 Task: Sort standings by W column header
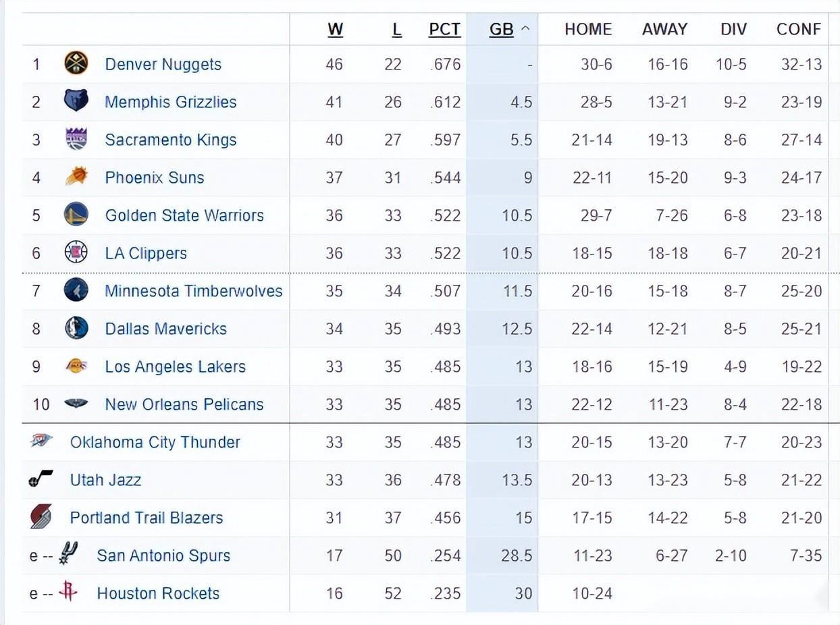tap(335, 30)
